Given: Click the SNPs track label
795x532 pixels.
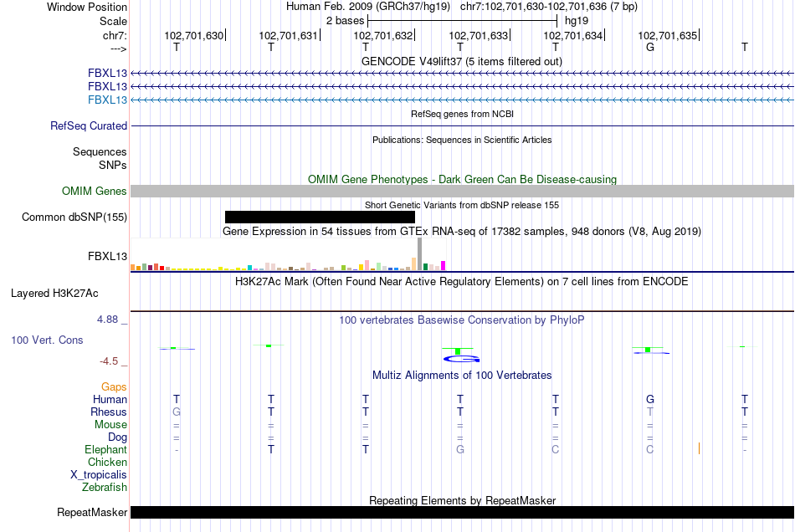Looking at the screenshot, I should coord(113,165).
